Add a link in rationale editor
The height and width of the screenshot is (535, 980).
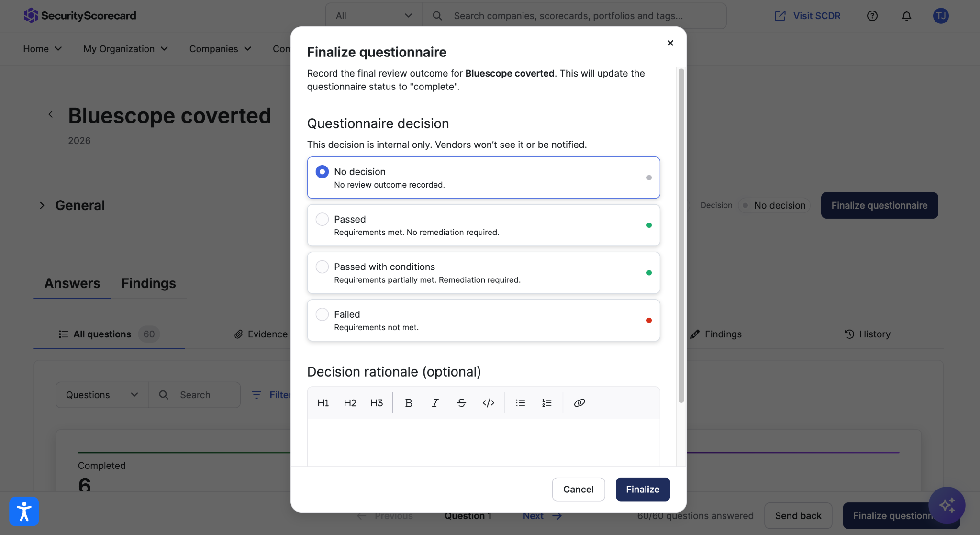[x=579, y=403]
